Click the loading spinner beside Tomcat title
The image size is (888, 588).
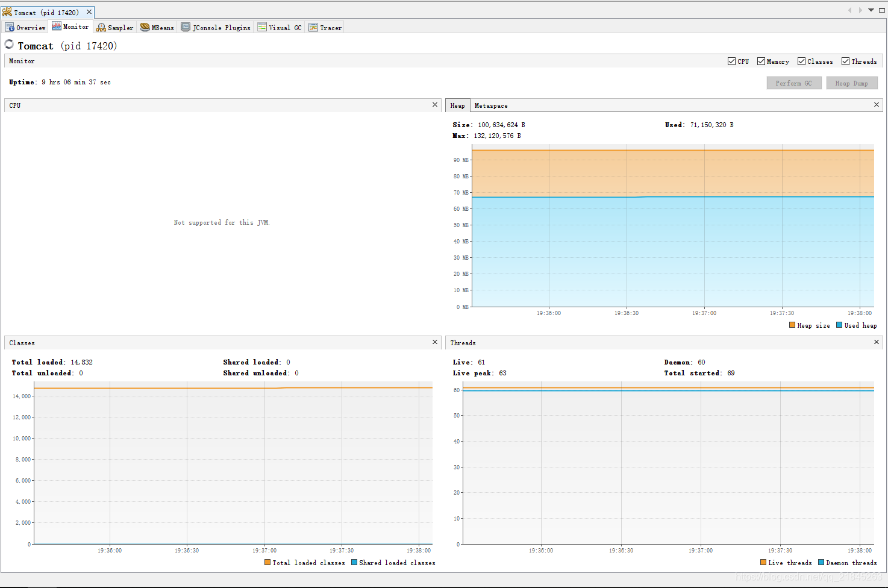click(9, 44)
